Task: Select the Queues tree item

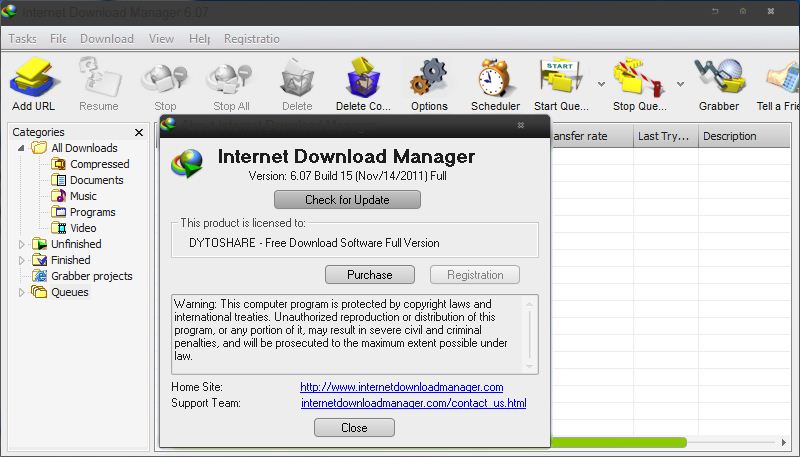Action: 69,292
